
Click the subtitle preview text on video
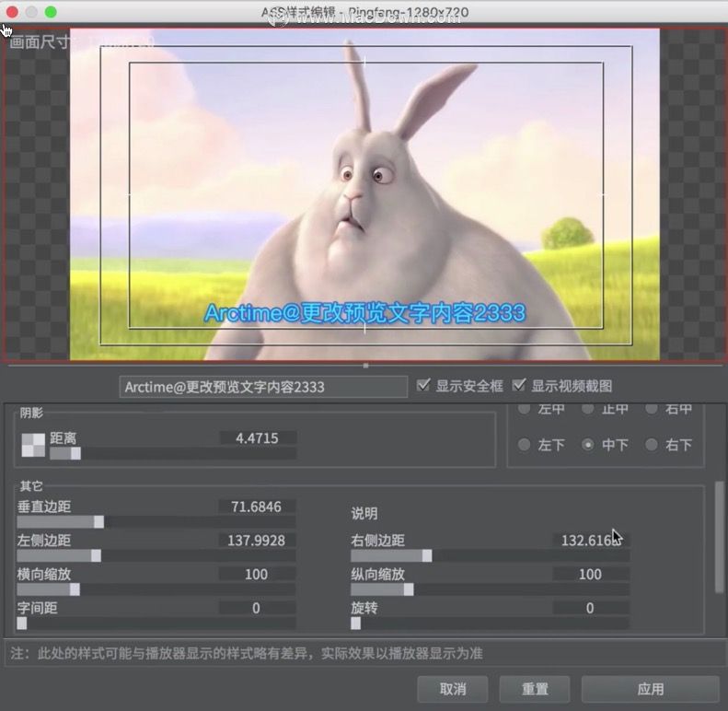(365, 313)
